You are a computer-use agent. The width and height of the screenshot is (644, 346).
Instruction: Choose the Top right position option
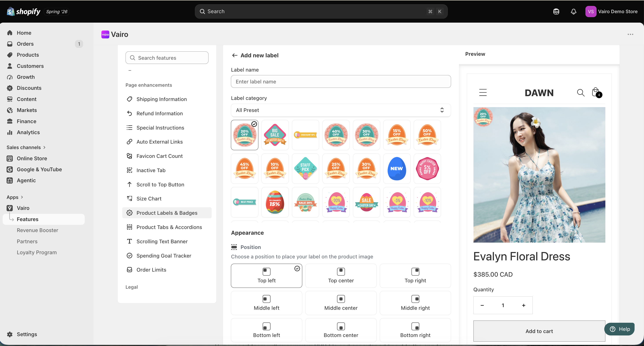pos(415,276)
